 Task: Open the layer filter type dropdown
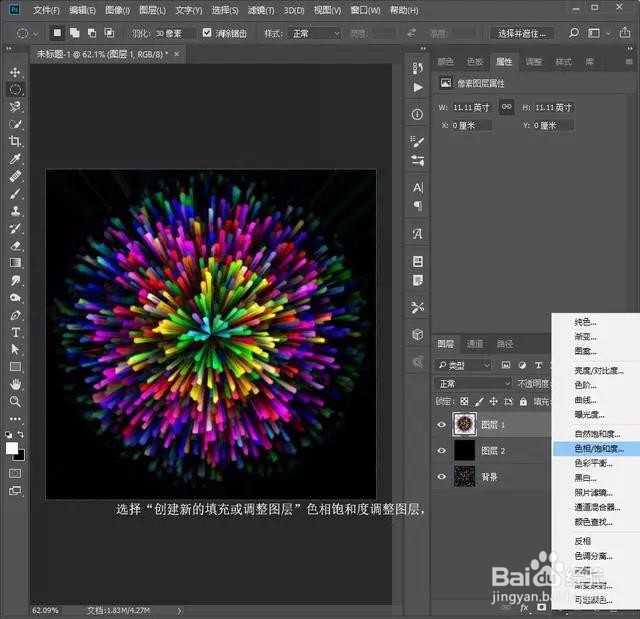tap(463, 365)
